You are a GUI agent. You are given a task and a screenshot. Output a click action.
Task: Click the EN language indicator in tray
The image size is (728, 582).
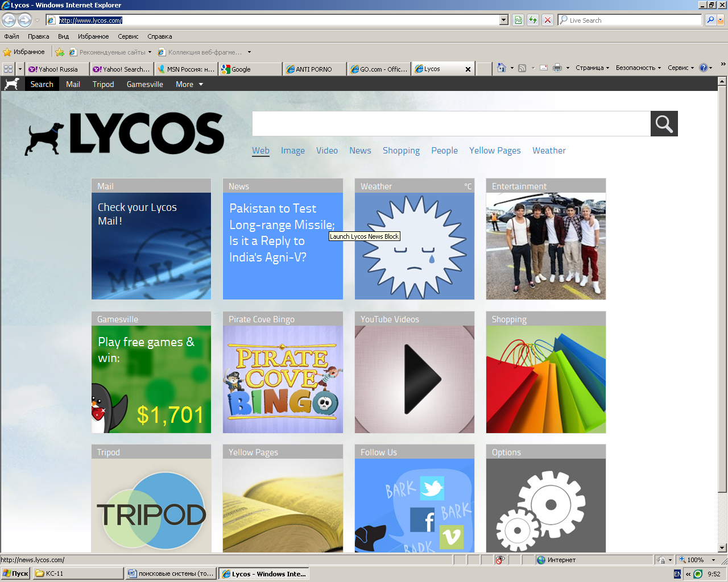[x=677, y=574]
